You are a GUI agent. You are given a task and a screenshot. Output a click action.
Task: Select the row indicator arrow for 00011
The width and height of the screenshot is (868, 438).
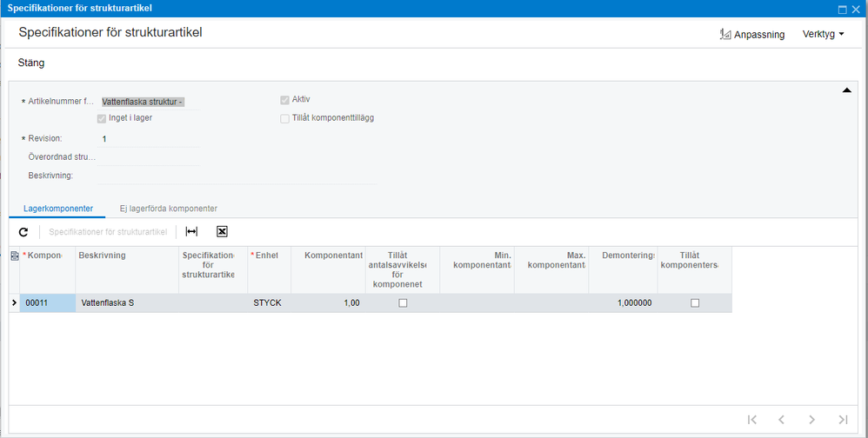[x=15, y=302]
